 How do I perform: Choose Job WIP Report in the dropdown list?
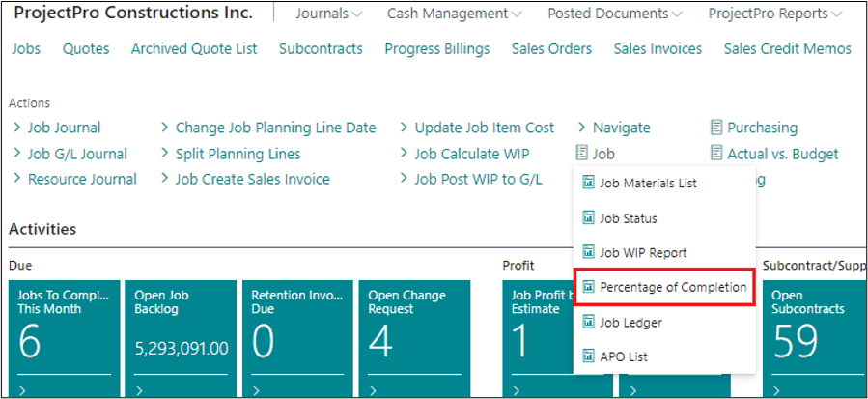coord(643,253)
